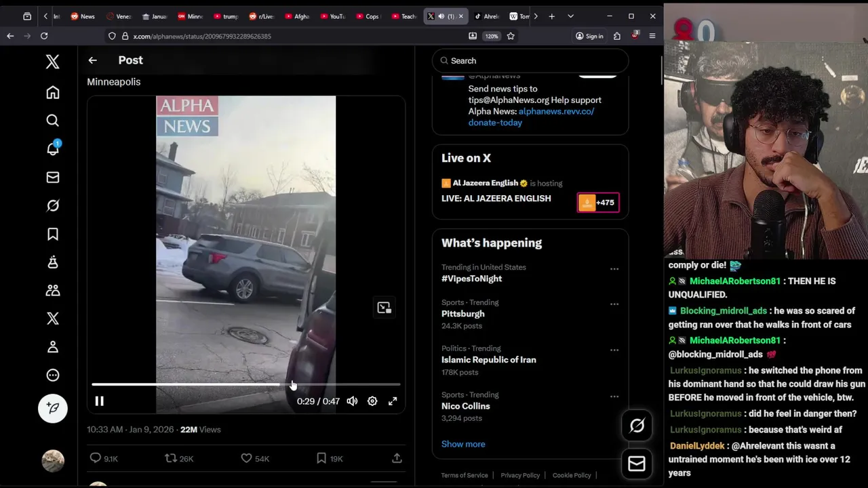
Task: Go to Home in X sidebar
Action: click(52, 92)
